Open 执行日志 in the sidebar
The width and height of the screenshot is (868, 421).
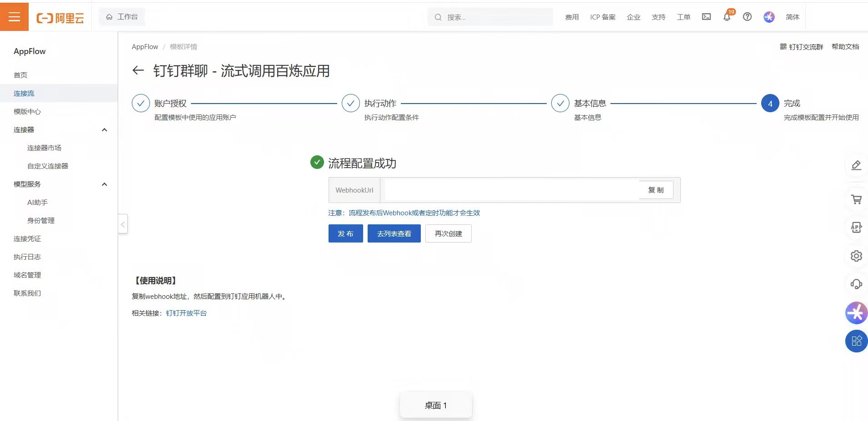click(x=27, y=257)
